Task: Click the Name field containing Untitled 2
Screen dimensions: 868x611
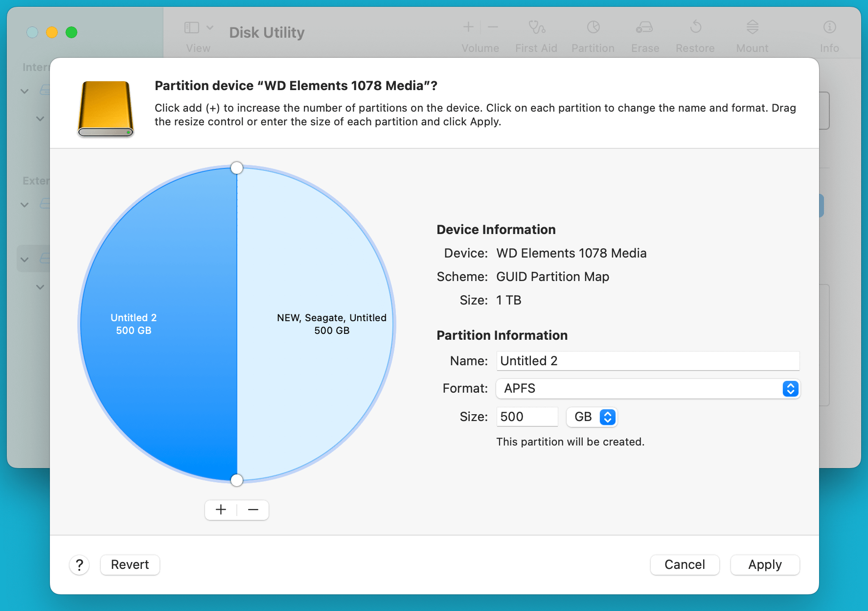Action: [647, 361]
